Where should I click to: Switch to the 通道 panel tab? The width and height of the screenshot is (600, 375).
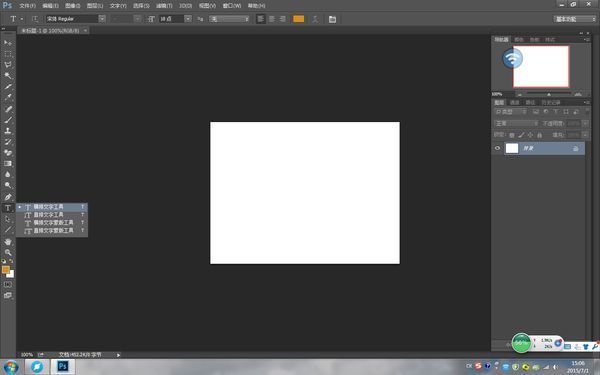(515, 103)
